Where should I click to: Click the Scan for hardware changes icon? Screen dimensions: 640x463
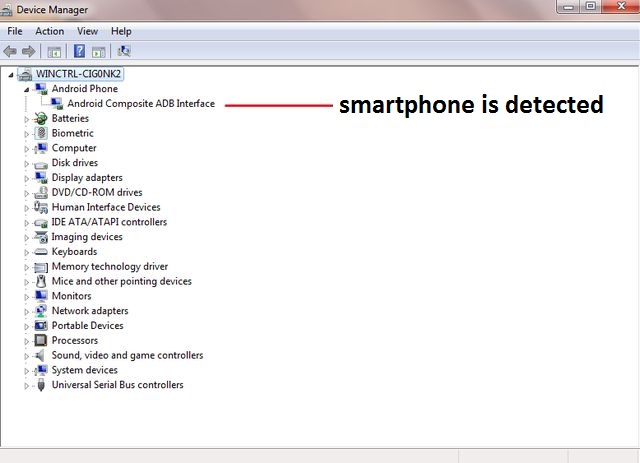[124, 51]
